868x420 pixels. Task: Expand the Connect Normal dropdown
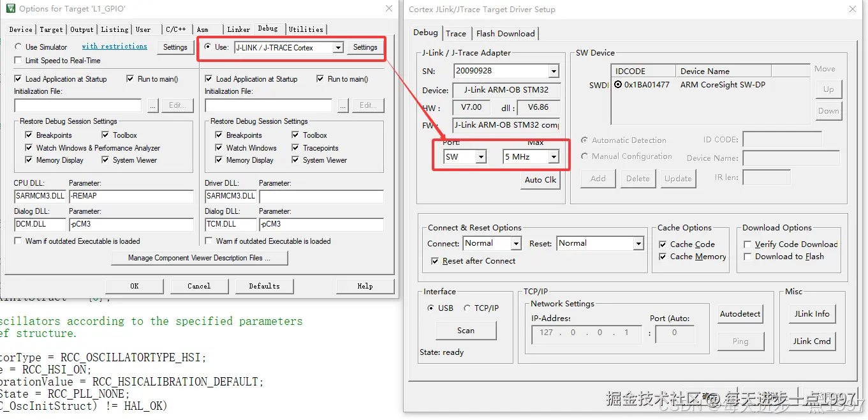point(517,244)
